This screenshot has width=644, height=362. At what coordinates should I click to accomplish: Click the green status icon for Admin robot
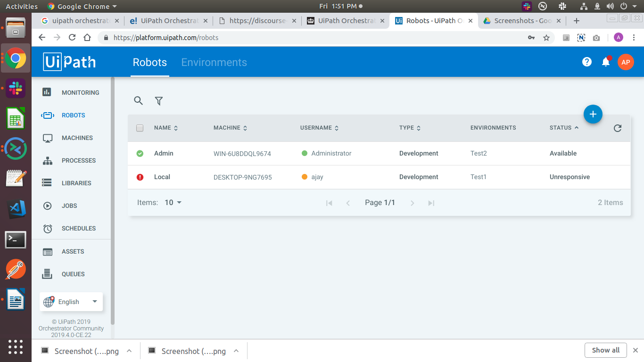[140, 153]
